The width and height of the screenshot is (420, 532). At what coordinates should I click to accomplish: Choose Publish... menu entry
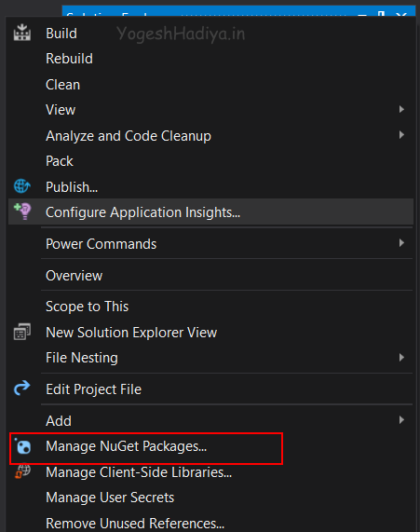coord(210,187)
